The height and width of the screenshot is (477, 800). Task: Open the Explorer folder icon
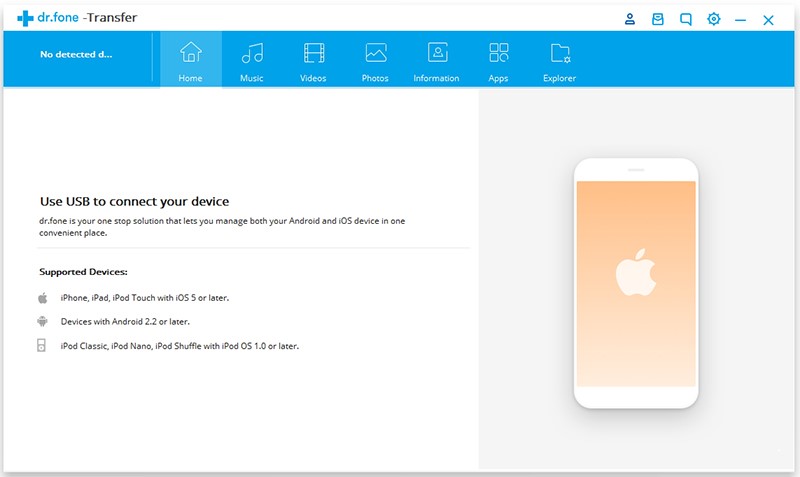(560, 53)
